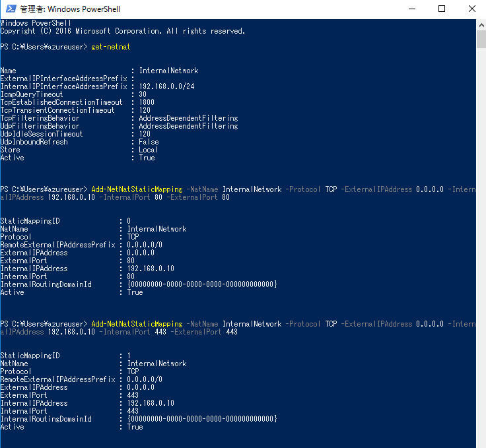Click the second Add-NetNatStaticMapping command
The height and width of the screenshot is (448, 486).
[x=137, y=324]
